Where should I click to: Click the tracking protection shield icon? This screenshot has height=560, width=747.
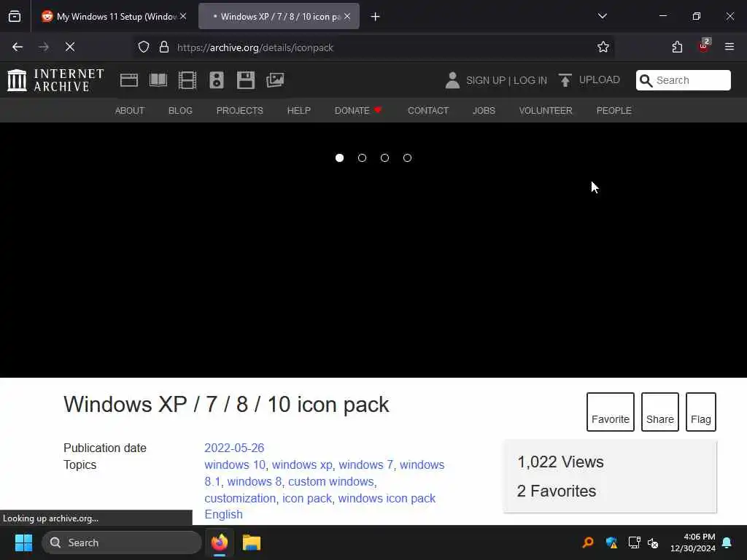click(144, 47)
